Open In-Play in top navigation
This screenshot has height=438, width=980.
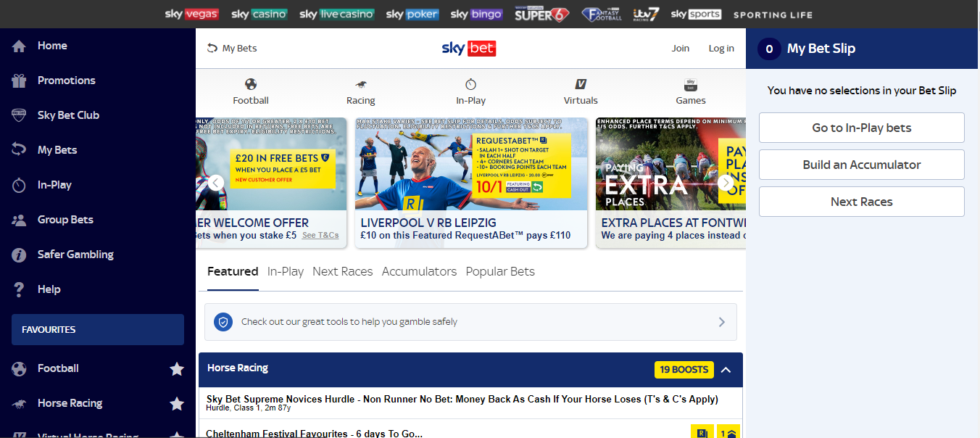tap(471, 92)
